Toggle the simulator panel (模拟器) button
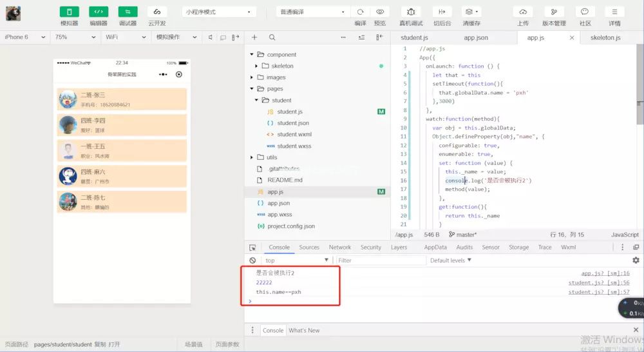The height and width of the screenshot is (352, 644). [x=69, y=12]
